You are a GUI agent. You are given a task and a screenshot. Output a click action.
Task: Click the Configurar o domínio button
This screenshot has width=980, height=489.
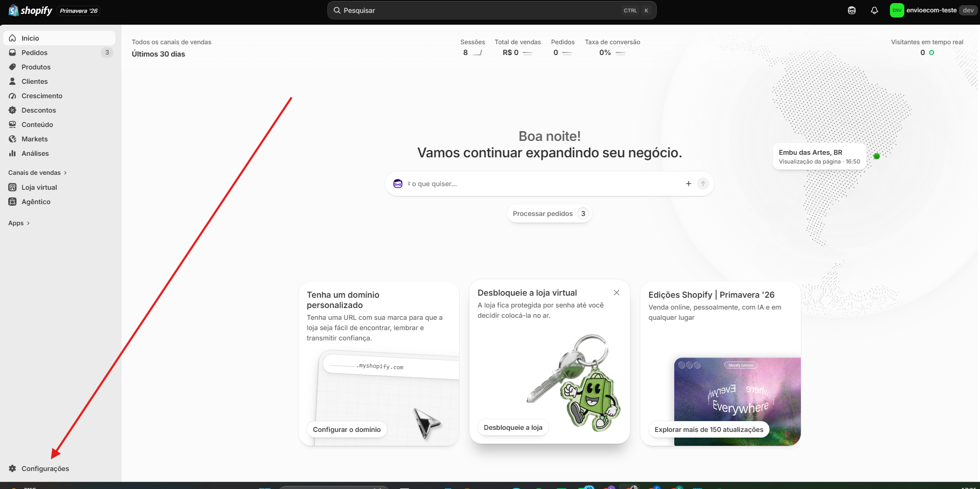click(x=347, y=429)
